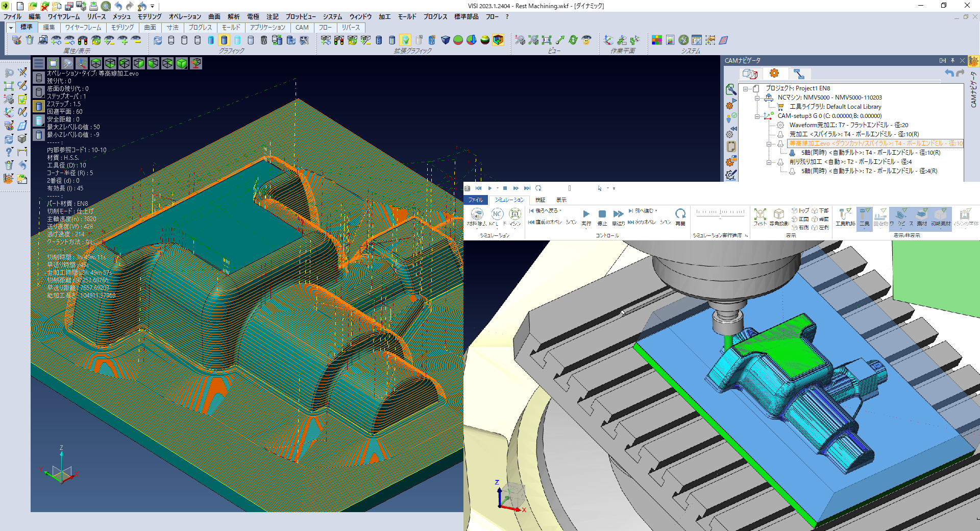This screenshot has width=980, height=531.
Task: Click the traffic light attribute icon
Action: [x=83, y=40]
